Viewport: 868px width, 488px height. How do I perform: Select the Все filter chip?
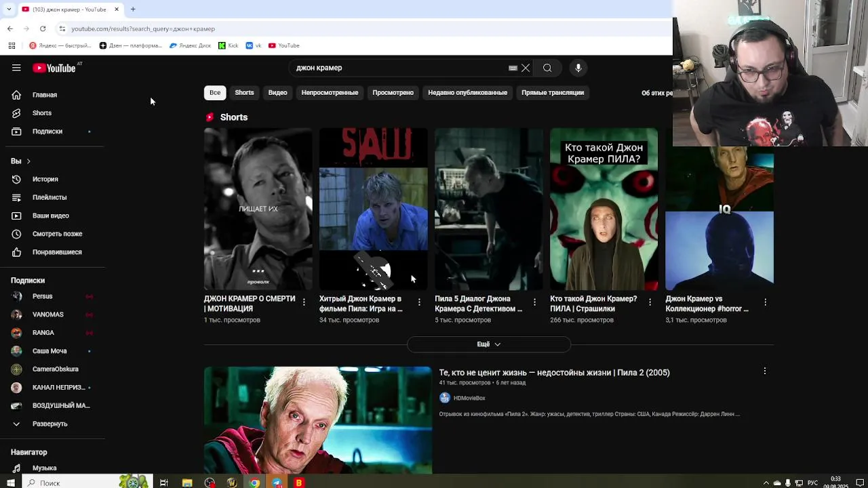coord(215,93)
